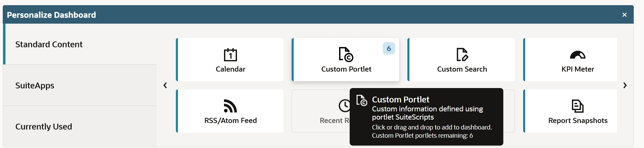
Task: Add Report Snapshots via its label
Action: 578,121
